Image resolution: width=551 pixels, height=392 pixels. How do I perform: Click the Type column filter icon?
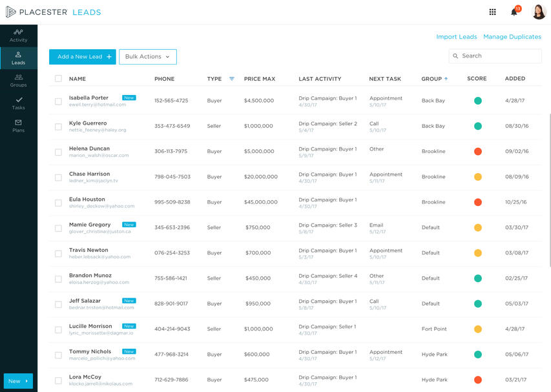pos(232,79)
